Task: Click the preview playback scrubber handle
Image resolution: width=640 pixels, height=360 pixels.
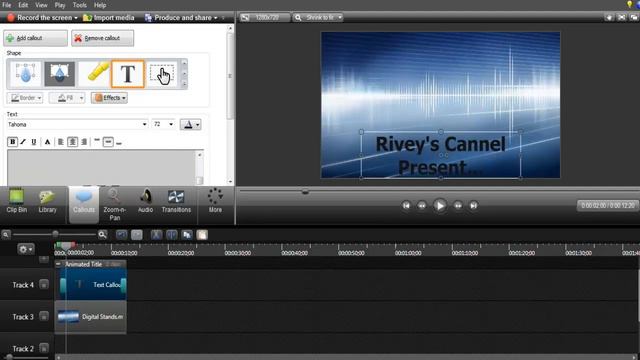Action: 305,191
